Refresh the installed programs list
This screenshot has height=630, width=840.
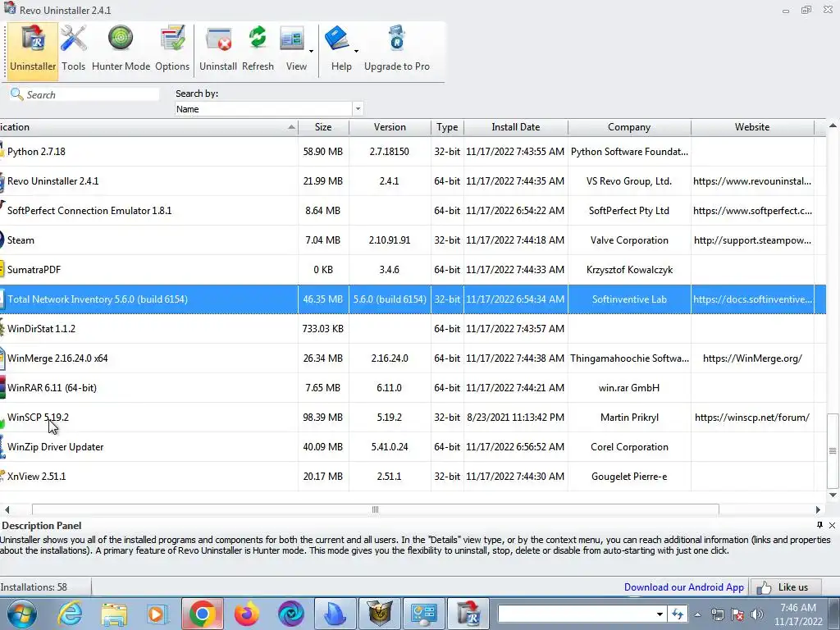coord(258,50)
